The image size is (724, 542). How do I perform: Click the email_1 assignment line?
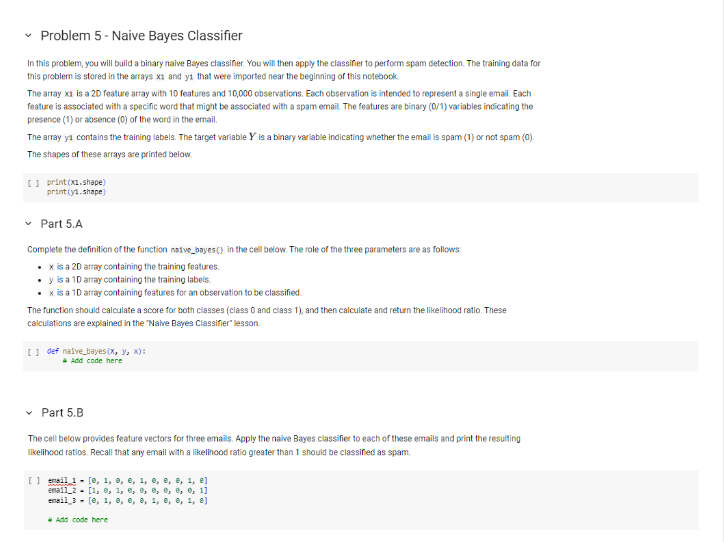pyautogui.click(x=128, y=481)
